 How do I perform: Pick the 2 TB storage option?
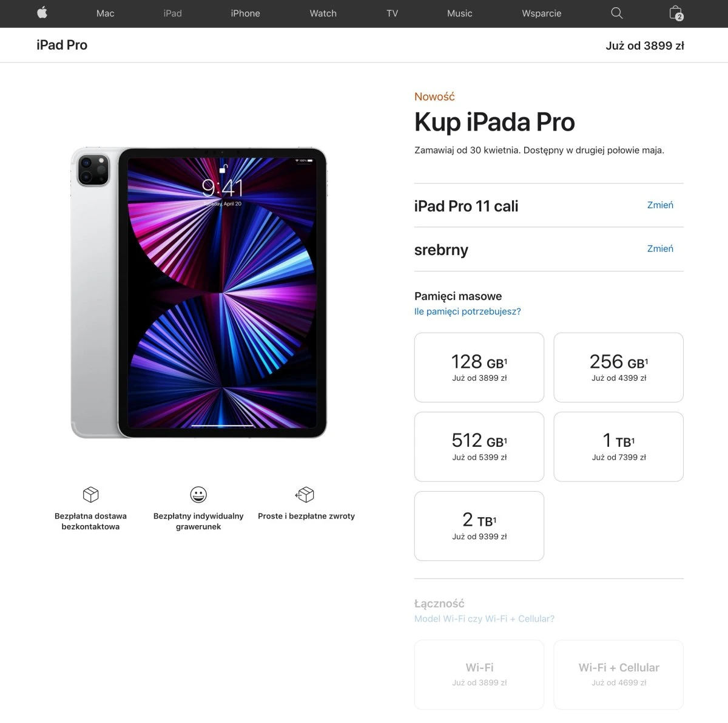pyautogui.click(x=479, y=526)
